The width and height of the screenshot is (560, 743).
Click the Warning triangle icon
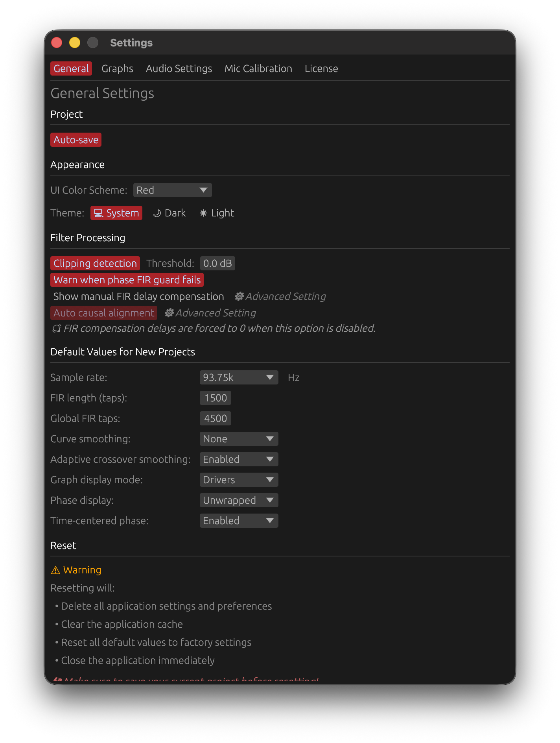coord(55,570)
